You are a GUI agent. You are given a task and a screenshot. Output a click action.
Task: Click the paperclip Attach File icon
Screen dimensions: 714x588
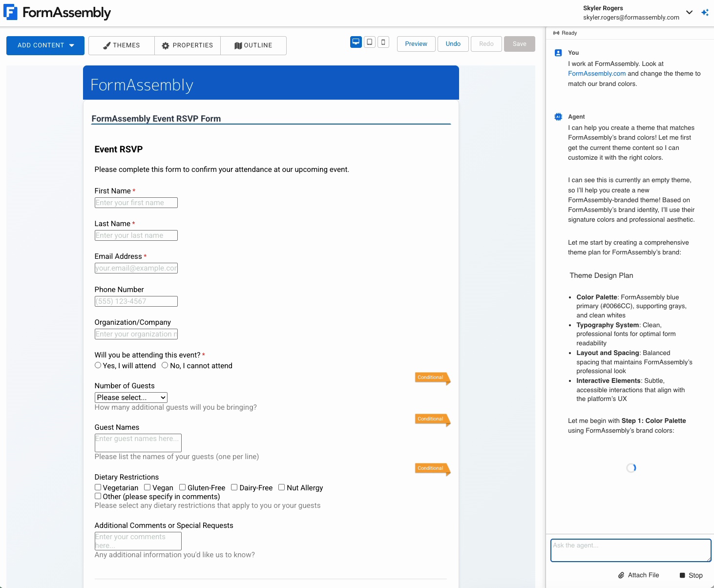621,575
